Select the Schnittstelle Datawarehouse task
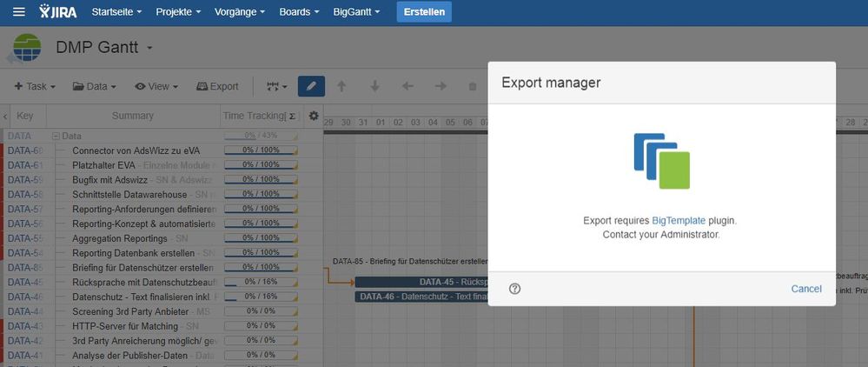Screen dimensions: 868x367 (x=129, y=195)
